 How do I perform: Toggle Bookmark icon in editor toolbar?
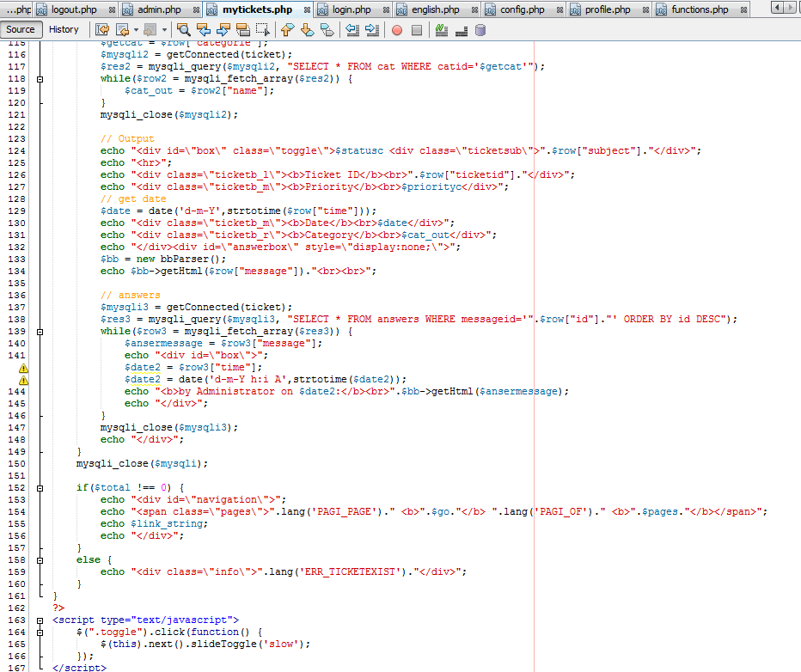[x=327, y=30]
